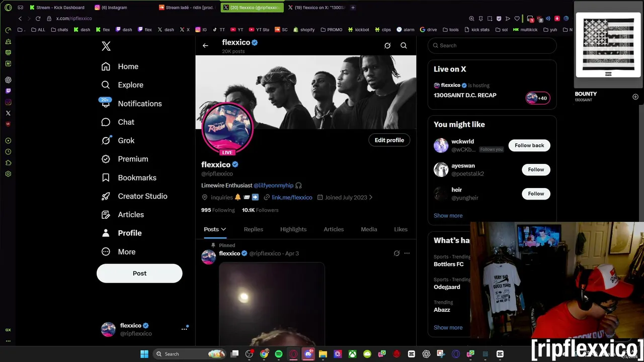Open Notifications with the 20+ badge
Viewport: 644px width, 362px height.
click(x=131, y=104)
